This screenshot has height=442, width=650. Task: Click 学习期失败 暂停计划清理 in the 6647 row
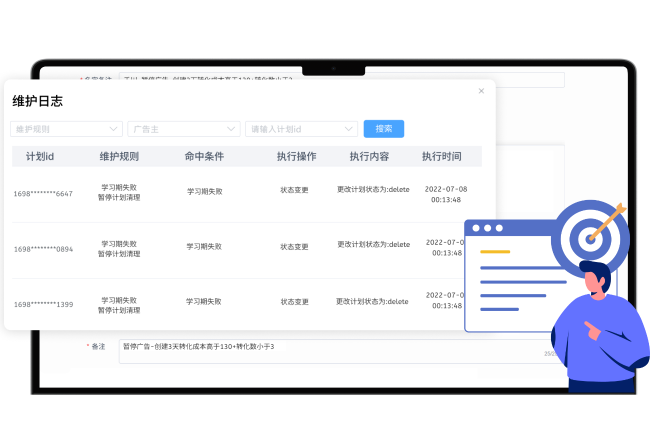(x=119, y=192)
